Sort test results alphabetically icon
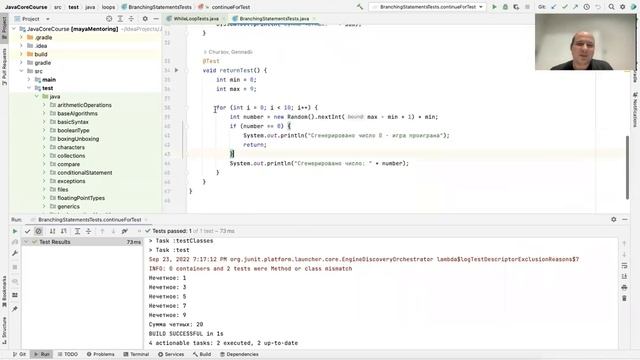Screen dimensions: 640x360 (x=52, y=231)
